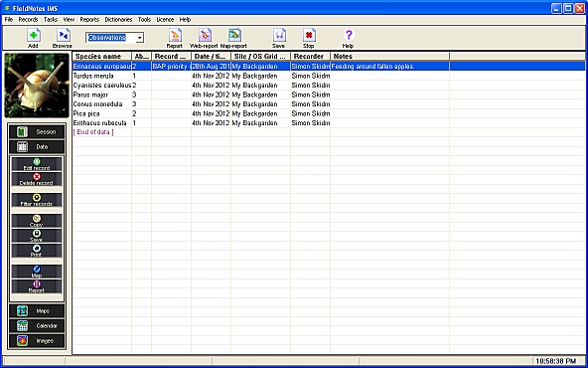Click the BAP priority status cell

pos(172,66)
